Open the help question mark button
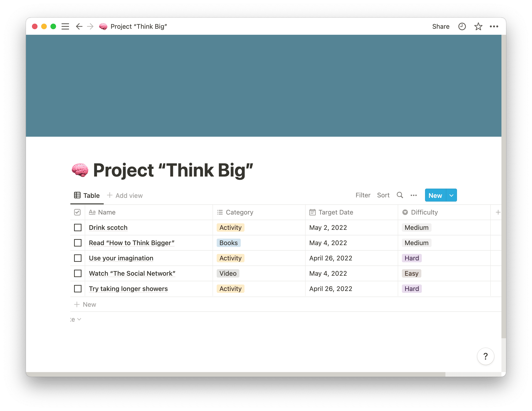This screenshot has height=411, width=532. tap(485, 356)
